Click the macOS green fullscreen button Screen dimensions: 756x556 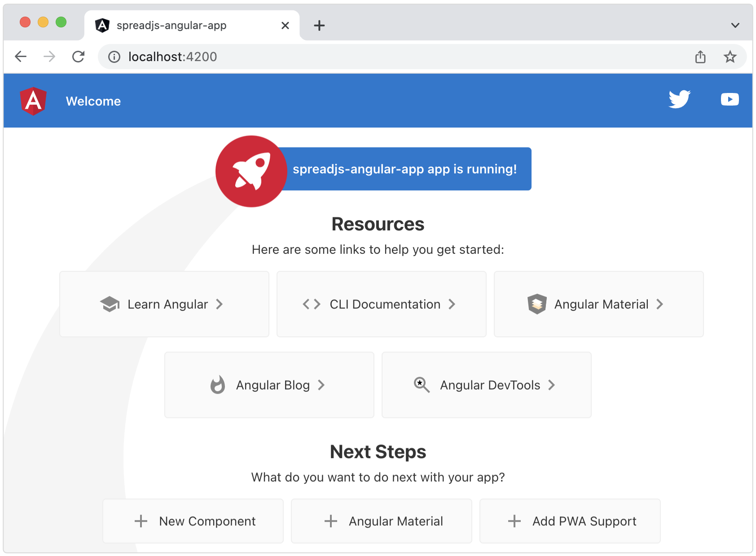click(61, 22)
